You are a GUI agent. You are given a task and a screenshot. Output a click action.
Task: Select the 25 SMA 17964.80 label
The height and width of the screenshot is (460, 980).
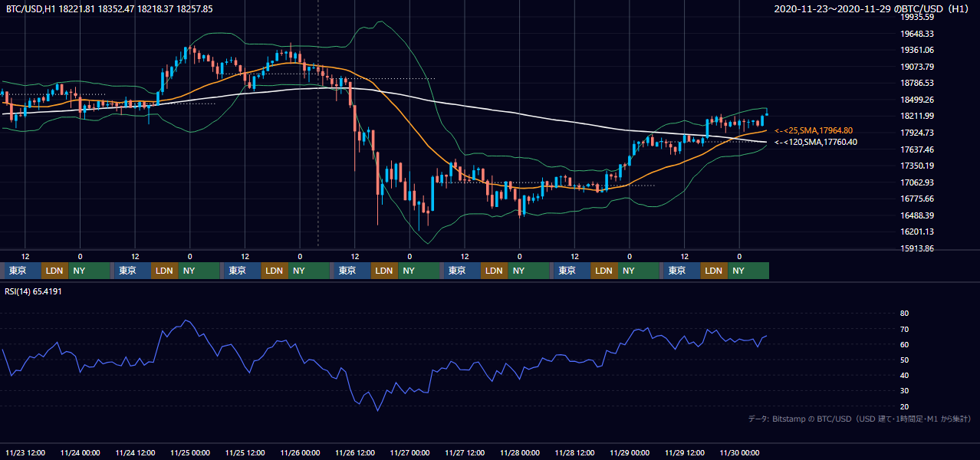coord(814,131)
